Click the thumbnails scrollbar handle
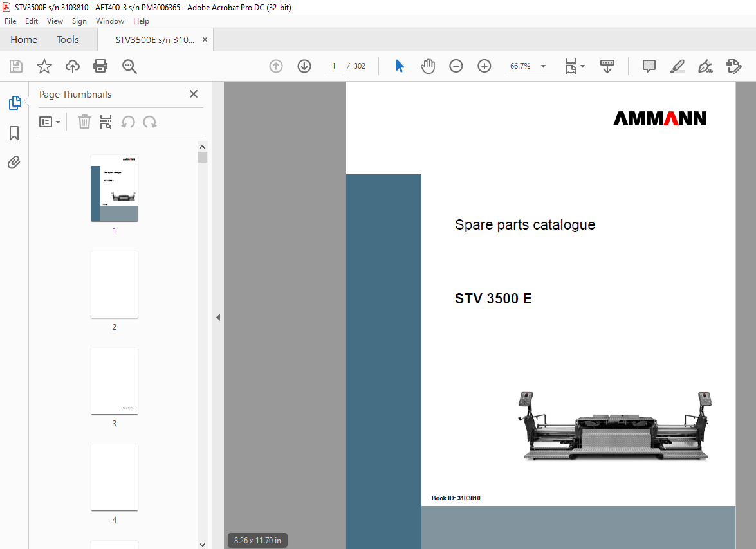Screen dimensions: 756x549 (202, 157)
